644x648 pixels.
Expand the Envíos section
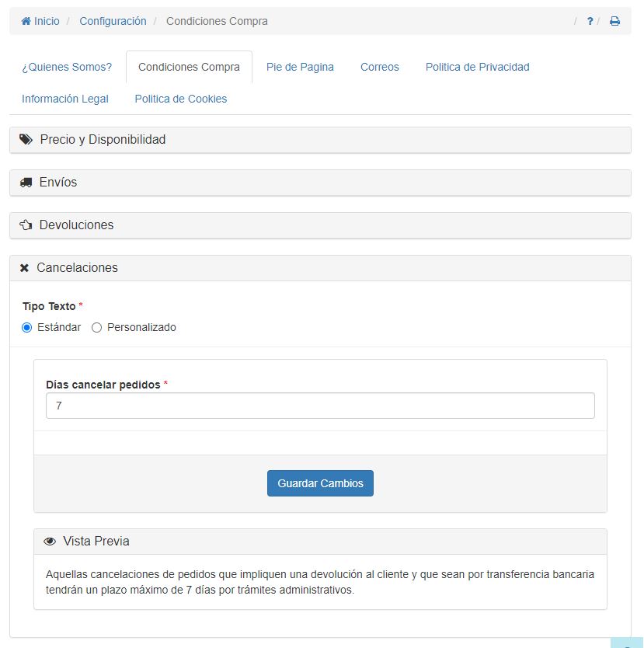(x=58, y=183)
